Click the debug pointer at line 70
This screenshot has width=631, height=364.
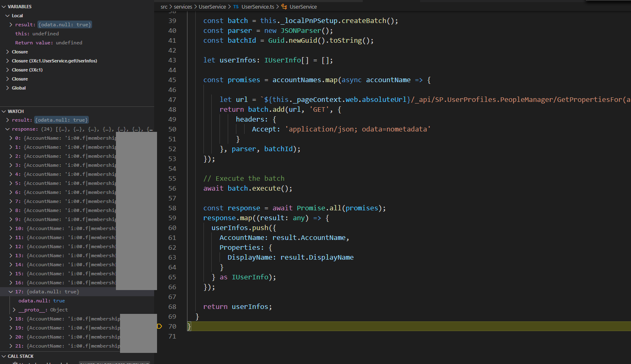click(x=159, y=326)
